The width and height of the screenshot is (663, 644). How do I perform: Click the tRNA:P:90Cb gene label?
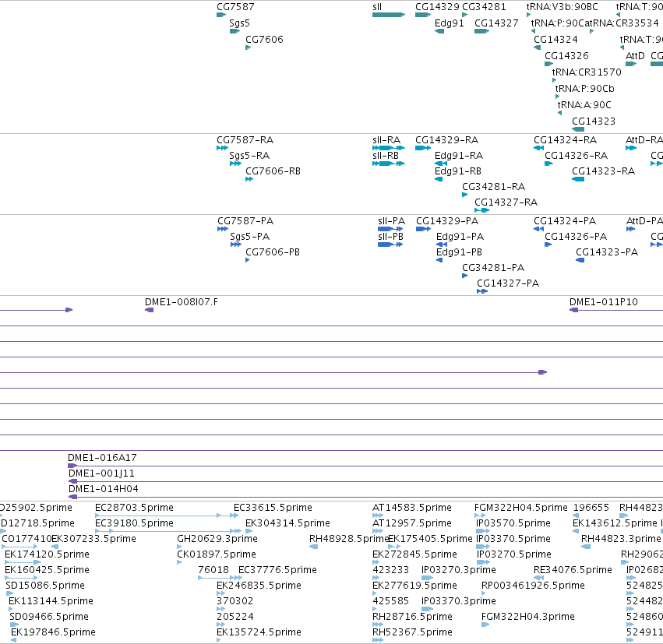(x=584, y=89)
